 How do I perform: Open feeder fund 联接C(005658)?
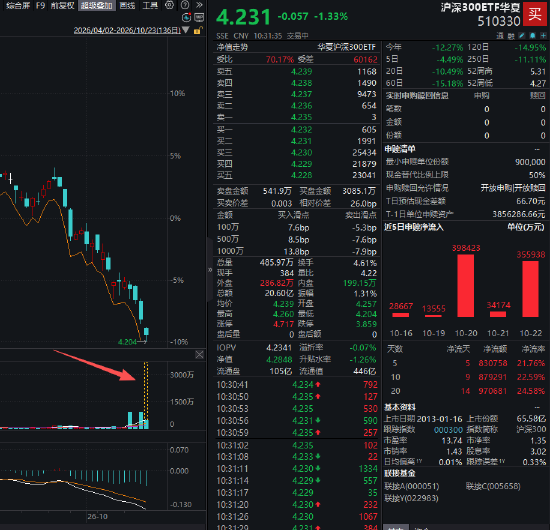(x=493, y=486)
